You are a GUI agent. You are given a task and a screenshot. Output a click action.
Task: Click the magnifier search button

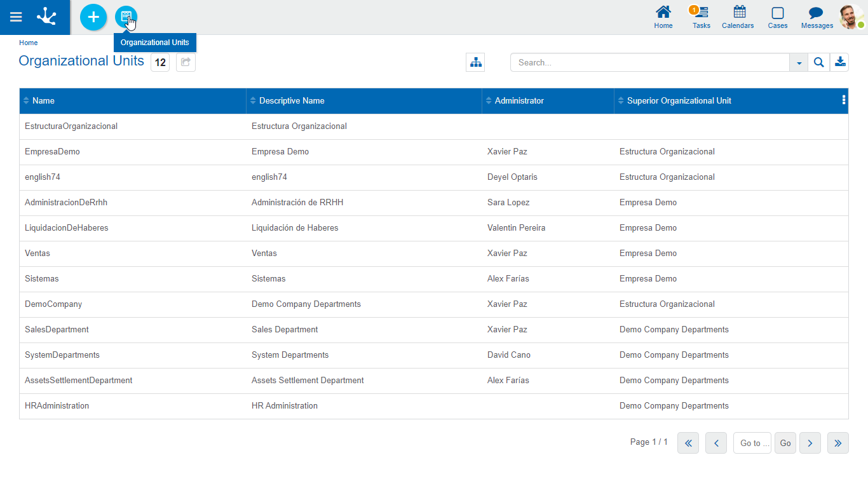pyautogui.click(x=819, y=62)
